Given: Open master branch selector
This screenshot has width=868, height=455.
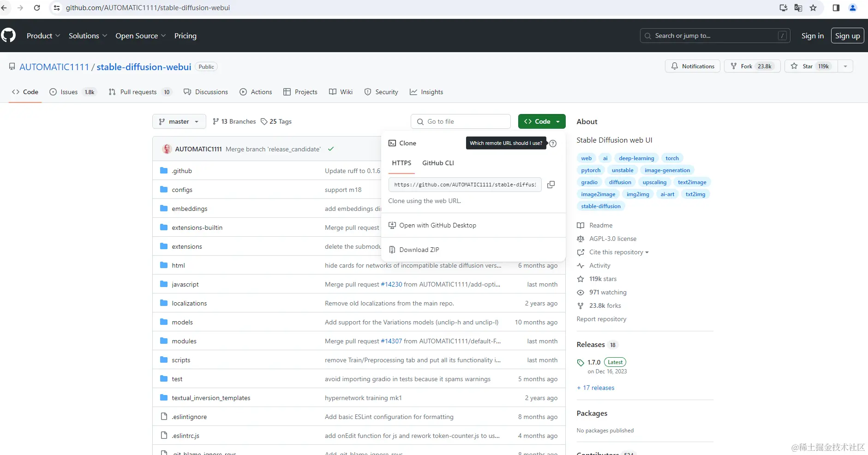Looking at the screenshot, I should (x=179, y=121).
